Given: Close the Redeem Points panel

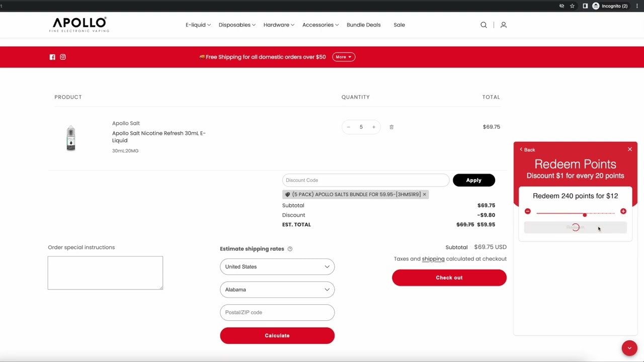Looking at the screenshot, I should [630, 149].
